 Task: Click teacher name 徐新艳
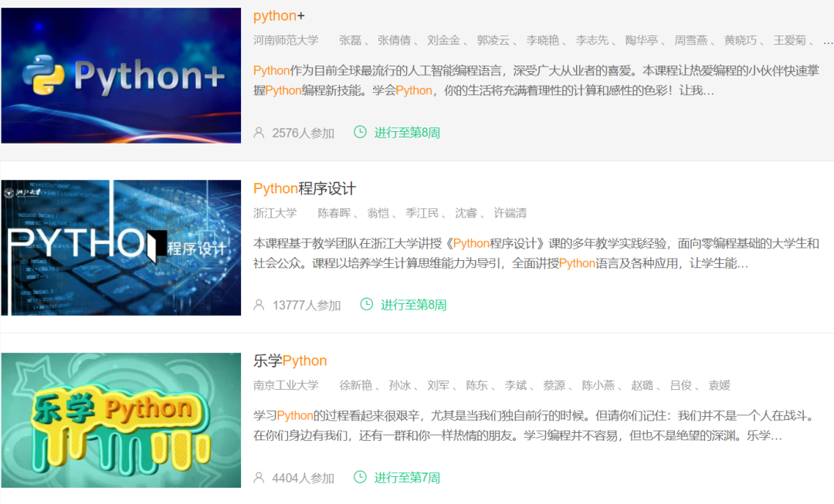356,385
